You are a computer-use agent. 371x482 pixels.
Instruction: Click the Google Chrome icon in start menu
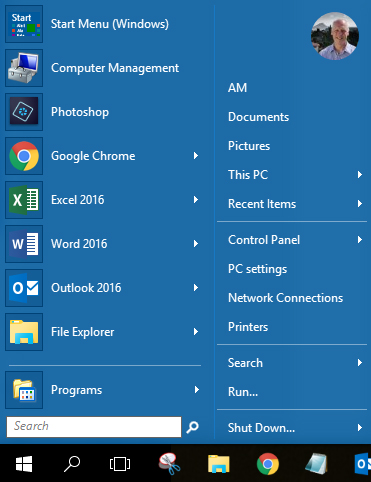tap(24, 156)
